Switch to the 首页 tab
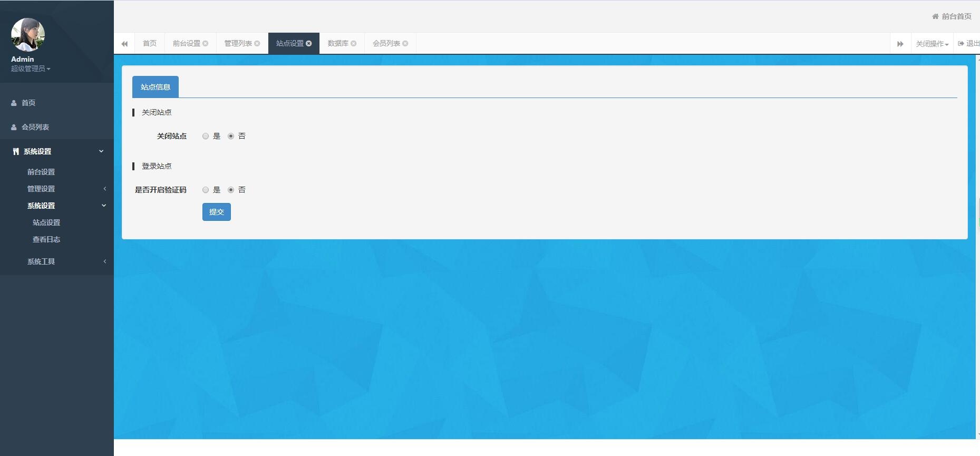 [x=150, y=44]
